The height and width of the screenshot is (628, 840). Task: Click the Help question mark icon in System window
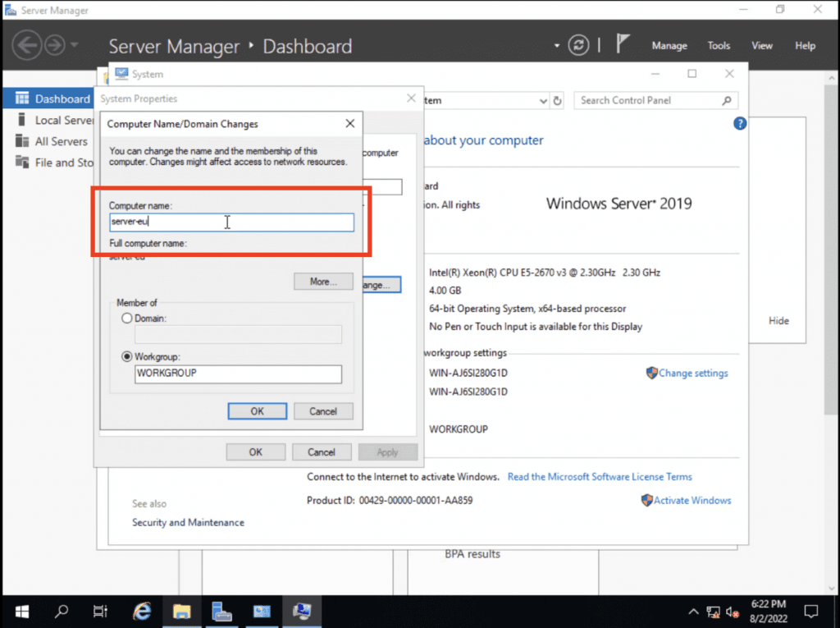point(739,123)
